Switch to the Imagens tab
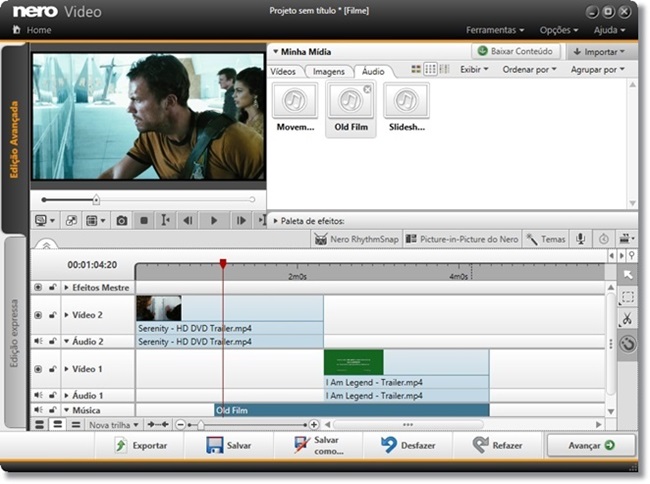Viewport: 650px width, 484px height. coord(329,71)
